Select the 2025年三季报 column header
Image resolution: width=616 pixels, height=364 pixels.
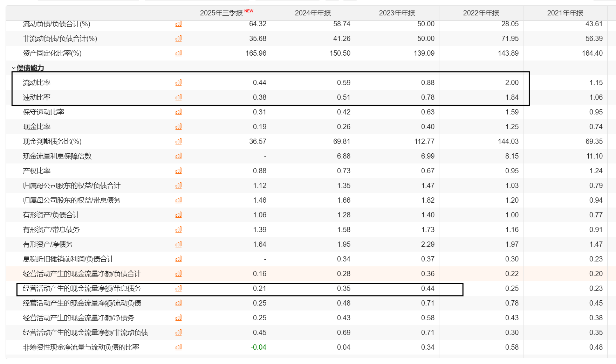(221, 13)
